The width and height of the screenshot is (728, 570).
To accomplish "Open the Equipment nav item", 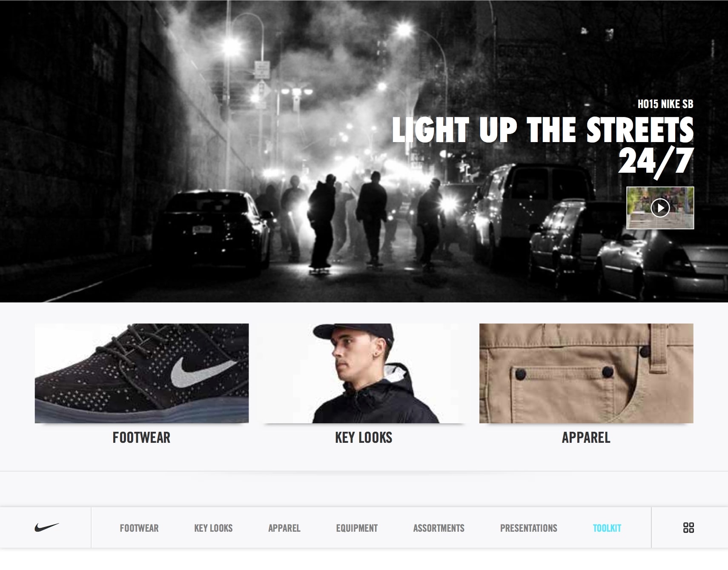I will 357,528.
